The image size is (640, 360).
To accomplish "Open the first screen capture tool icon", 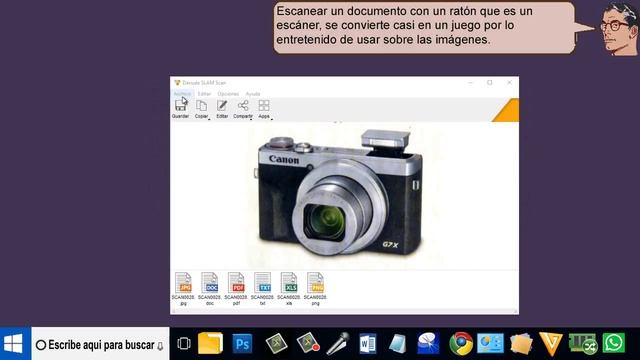I will point(276,343).
